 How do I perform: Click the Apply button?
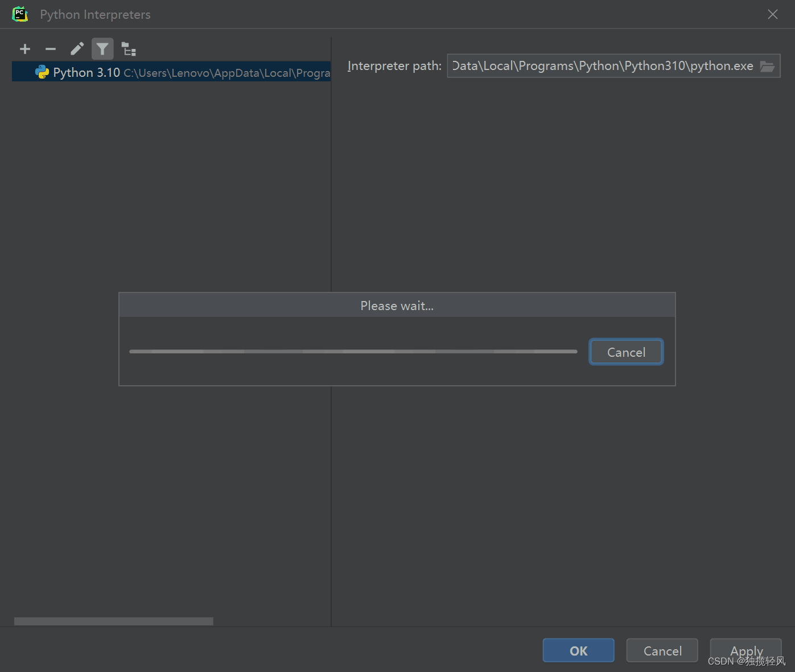tap(745, 650)
